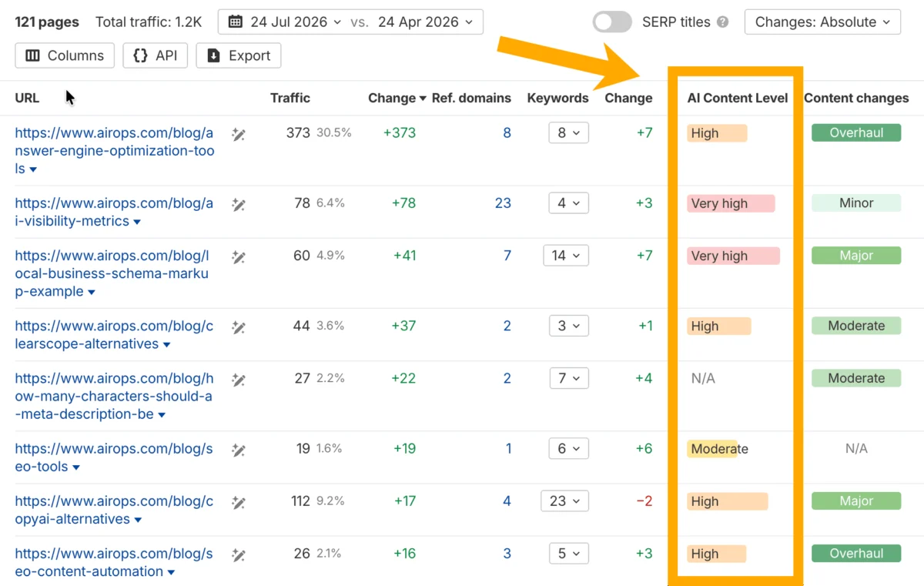Click the magic wand icon for seo-tools row
The image size is (924, 586).
coord(239,449)
